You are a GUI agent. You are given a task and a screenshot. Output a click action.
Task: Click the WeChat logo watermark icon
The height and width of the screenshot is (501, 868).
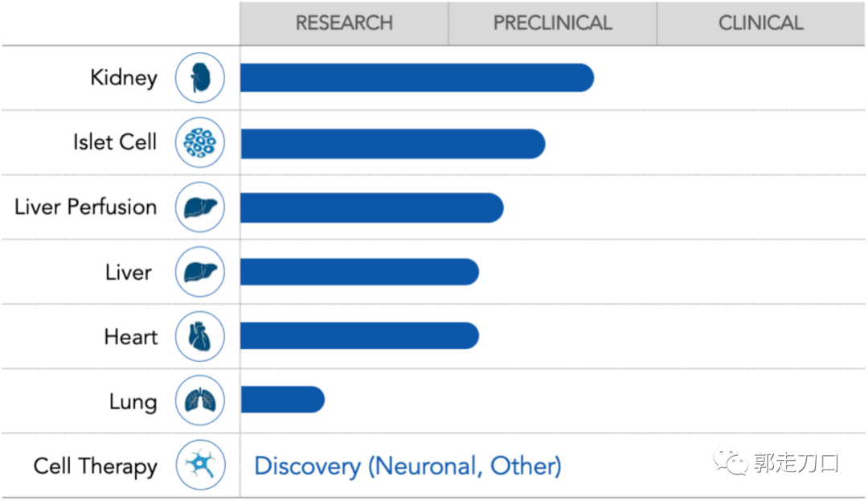pyautogui.click(x=731, y=462)
